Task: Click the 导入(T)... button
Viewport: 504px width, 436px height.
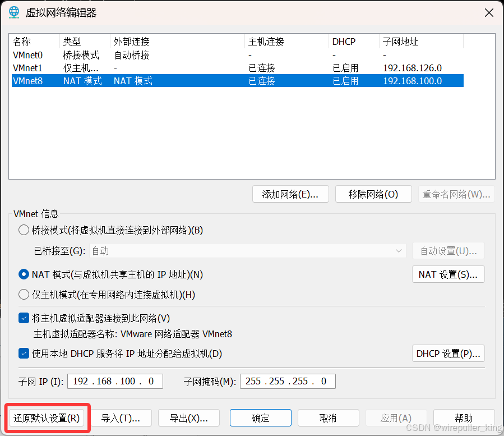Action: pos(121,418)
